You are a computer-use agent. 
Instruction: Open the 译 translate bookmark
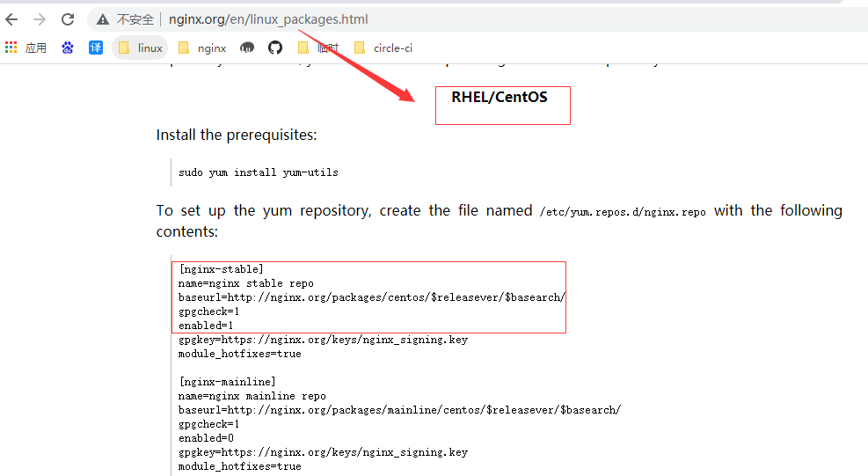(96, 48)
